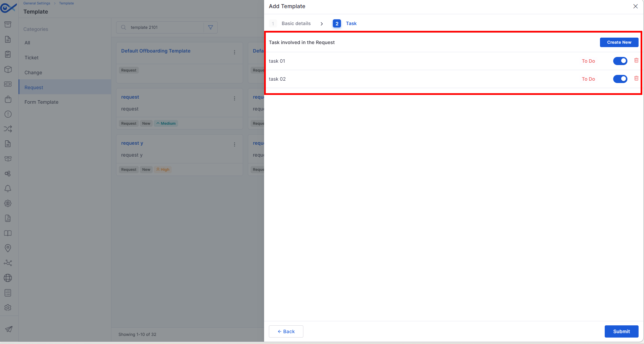Go to Basic details step
This screenshot has width=644, height=344.
(296, 23)
